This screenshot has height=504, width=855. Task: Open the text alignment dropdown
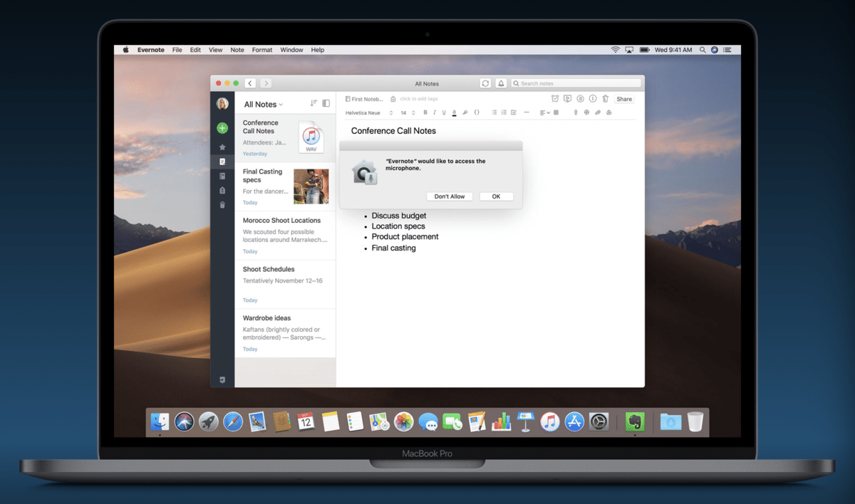click(544, 112)
